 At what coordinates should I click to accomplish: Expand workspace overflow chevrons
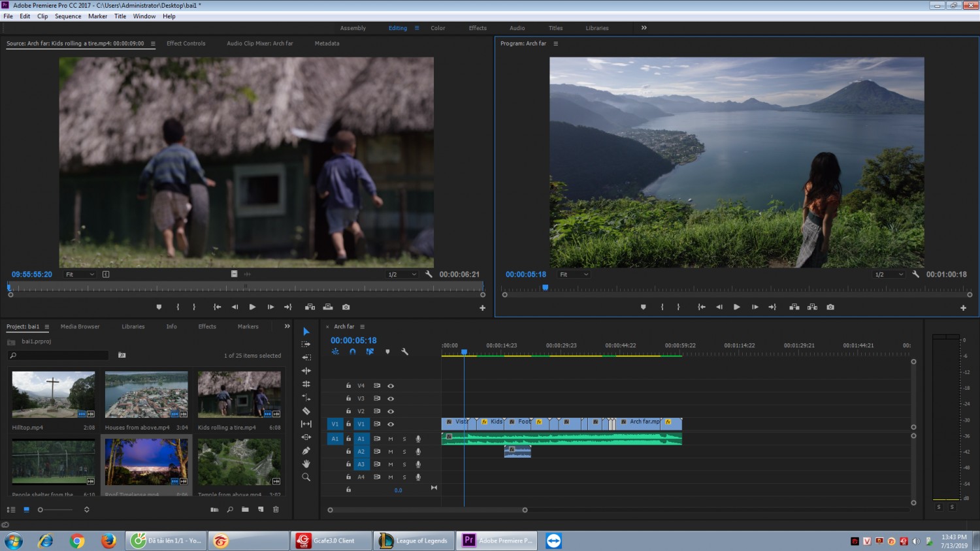pos(644,28)
